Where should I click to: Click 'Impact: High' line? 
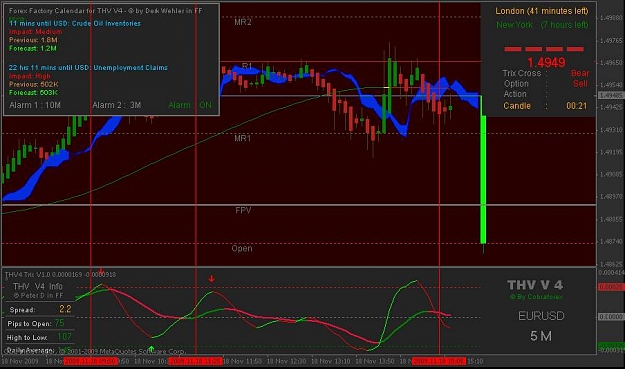coord(29,76)
